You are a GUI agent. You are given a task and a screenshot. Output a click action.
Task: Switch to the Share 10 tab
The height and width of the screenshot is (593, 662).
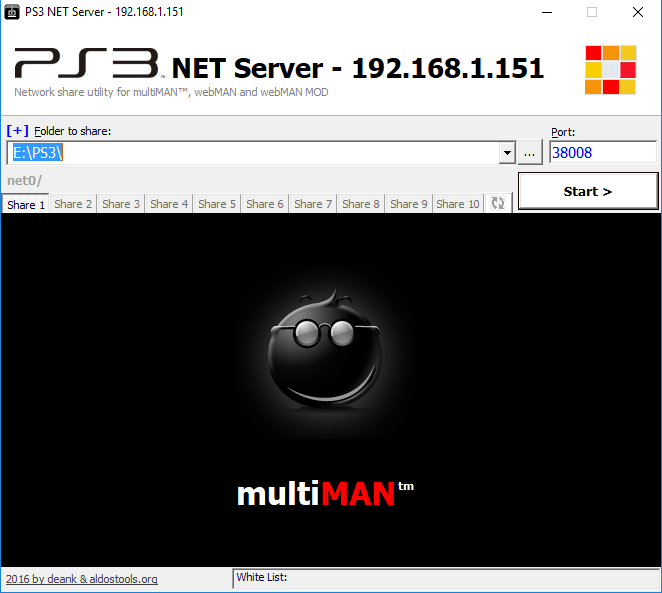[x=458, y=204]
